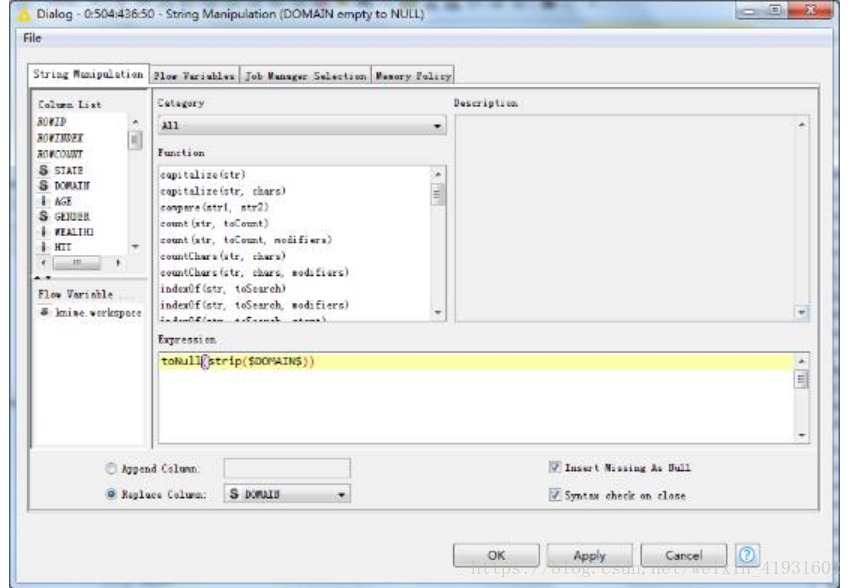This screenshot has width=852, height=588.
Task: Select the DOMAIN column in Column List
Action: click(x=72, y=186)
